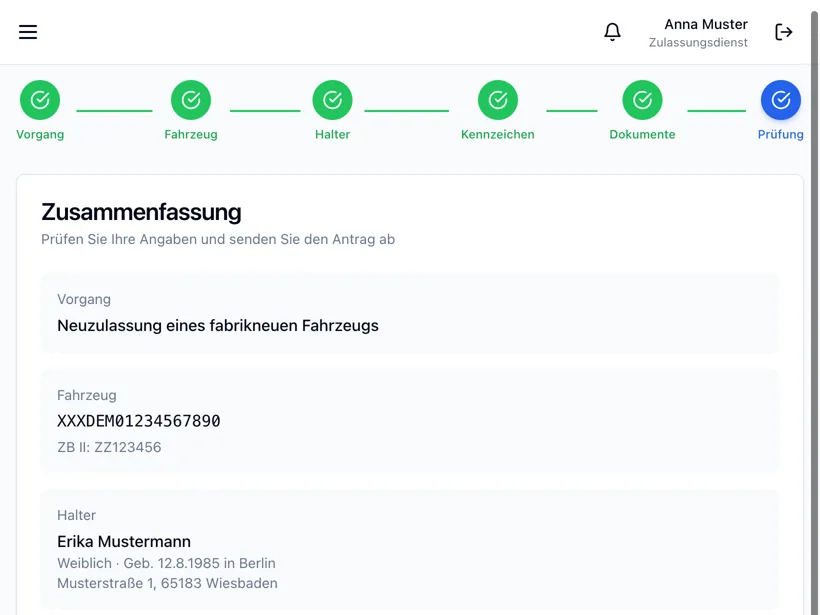This screenshot has width=820, height=615.
Task: Go to the Halter step circle
Action: (333, 100)
